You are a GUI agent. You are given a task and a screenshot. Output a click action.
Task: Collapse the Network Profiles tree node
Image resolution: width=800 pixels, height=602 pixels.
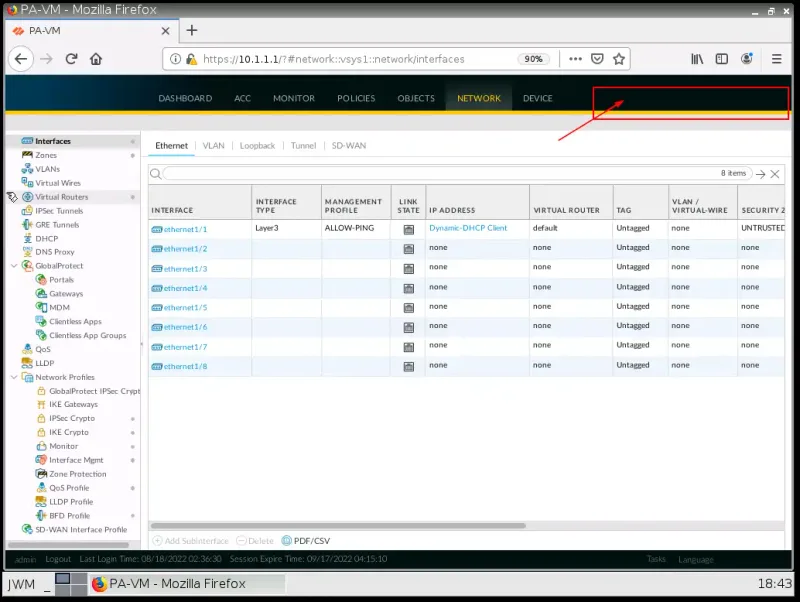(x=14, y=378)
